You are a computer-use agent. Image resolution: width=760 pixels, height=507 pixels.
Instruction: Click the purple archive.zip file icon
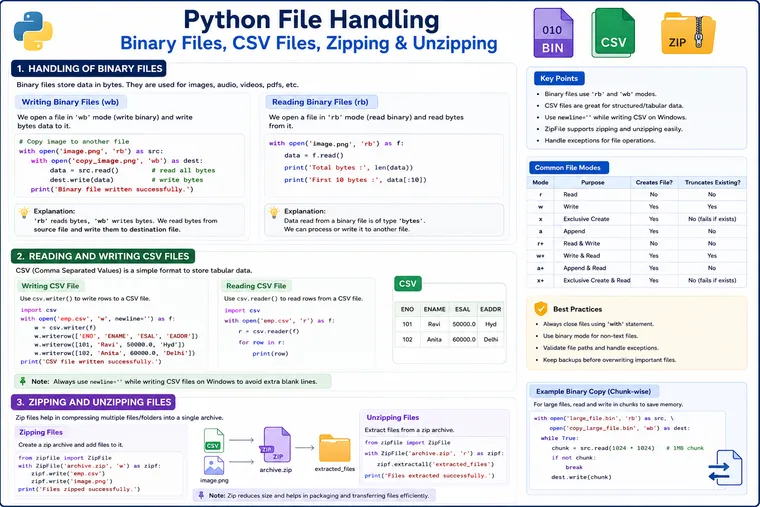pyautogui.click(x=275, y=444)
